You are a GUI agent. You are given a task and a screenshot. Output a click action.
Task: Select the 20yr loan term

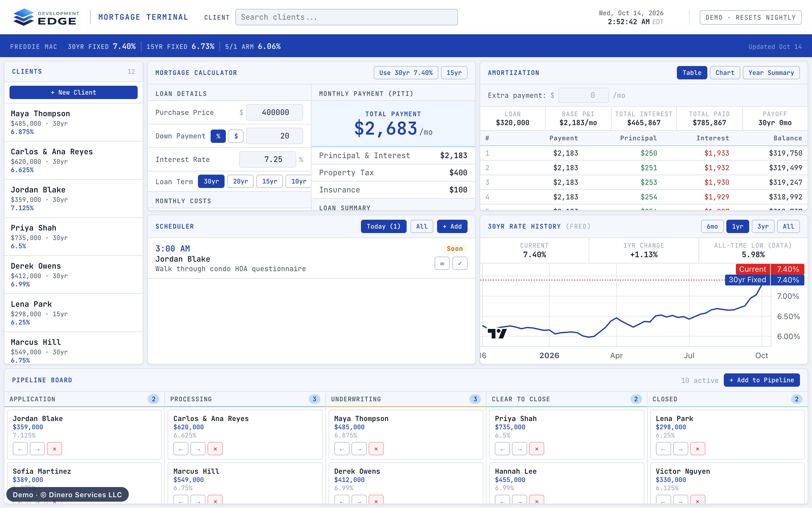(x=240, y=181)
